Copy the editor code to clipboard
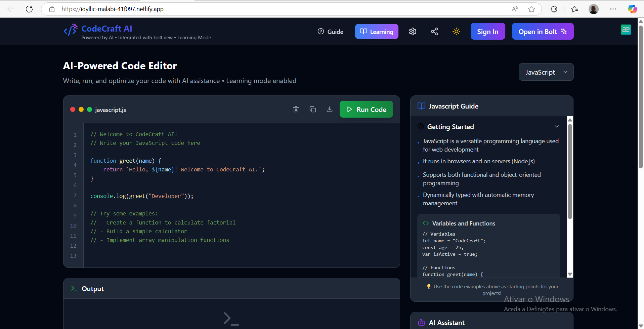This screenshot has height=329, width=644. pyautogui.click(x=313, y=109)
